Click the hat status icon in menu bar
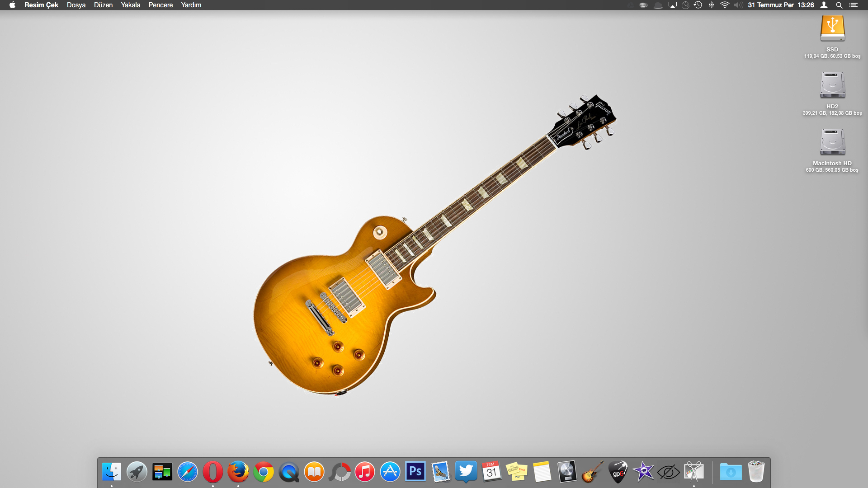 (x=658, y=5)
